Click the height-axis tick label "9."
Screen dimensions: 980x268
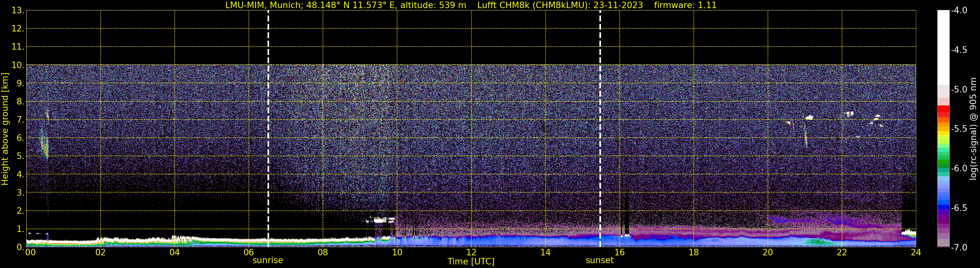tap(20, 83)
